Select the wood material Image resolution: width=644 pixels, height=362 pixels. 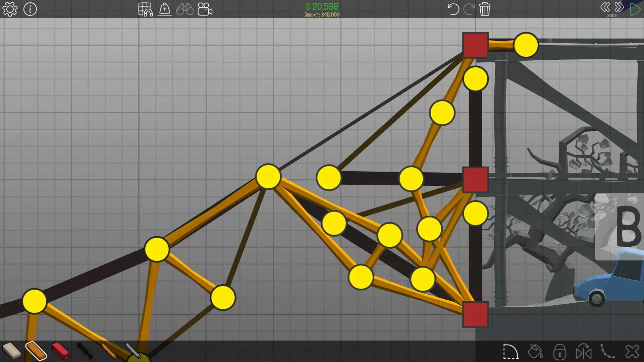click(36, 351)
